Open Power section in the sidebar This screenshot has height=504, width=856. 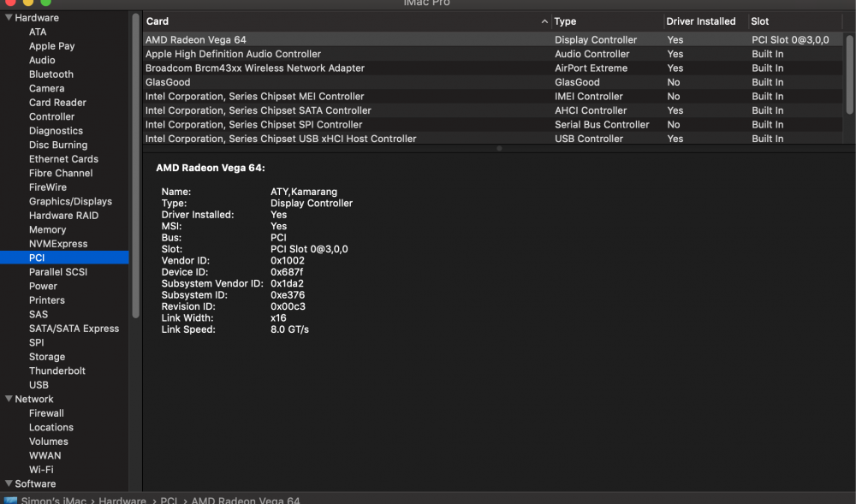point(43,286)
